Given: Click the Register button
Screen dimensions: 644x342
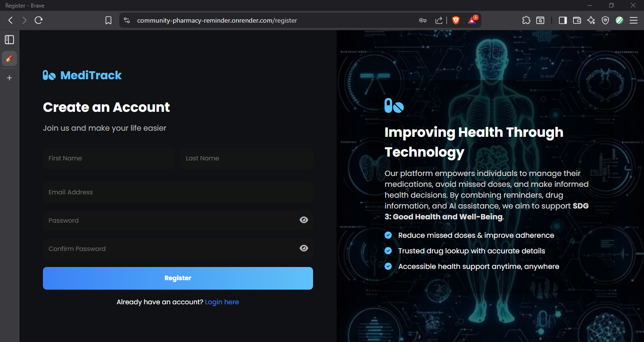Looking at the screenshot, I should [178, 278].
